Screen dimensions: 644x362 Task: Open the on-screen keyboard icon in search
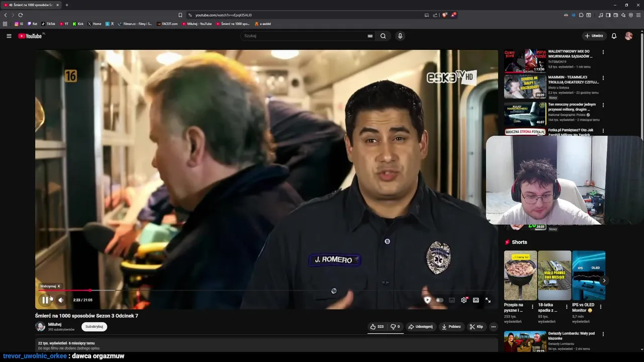click(370, 36)
